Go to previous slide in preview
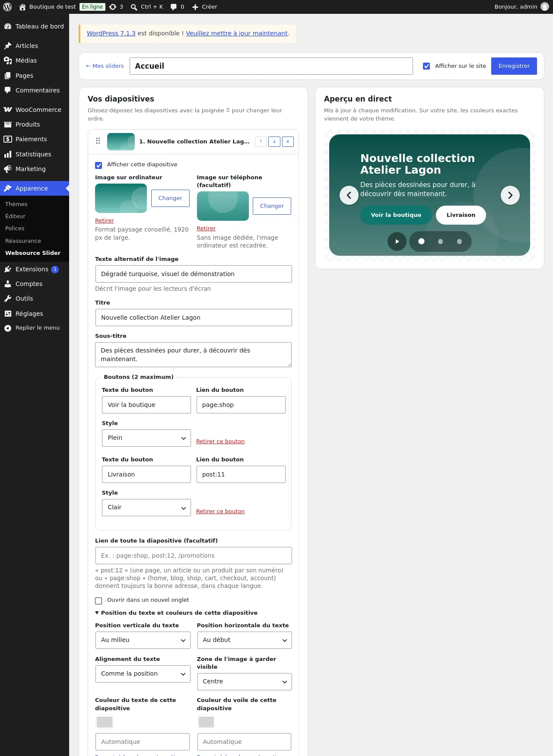 349,195
